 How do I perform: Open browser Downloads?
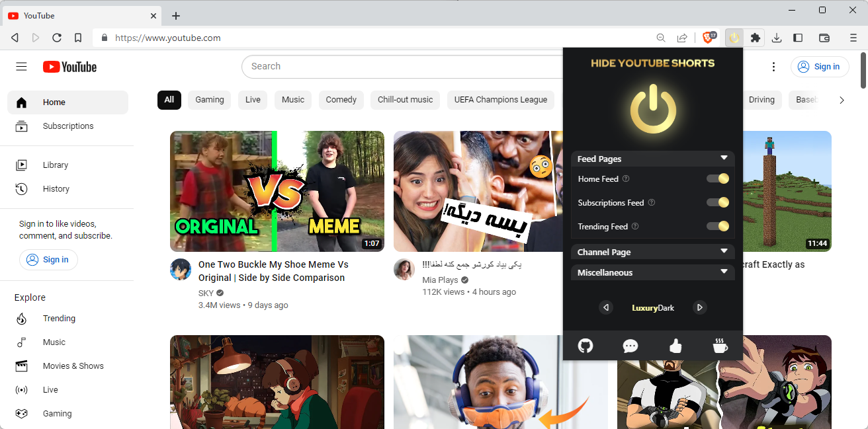click(x=777, y=38)
